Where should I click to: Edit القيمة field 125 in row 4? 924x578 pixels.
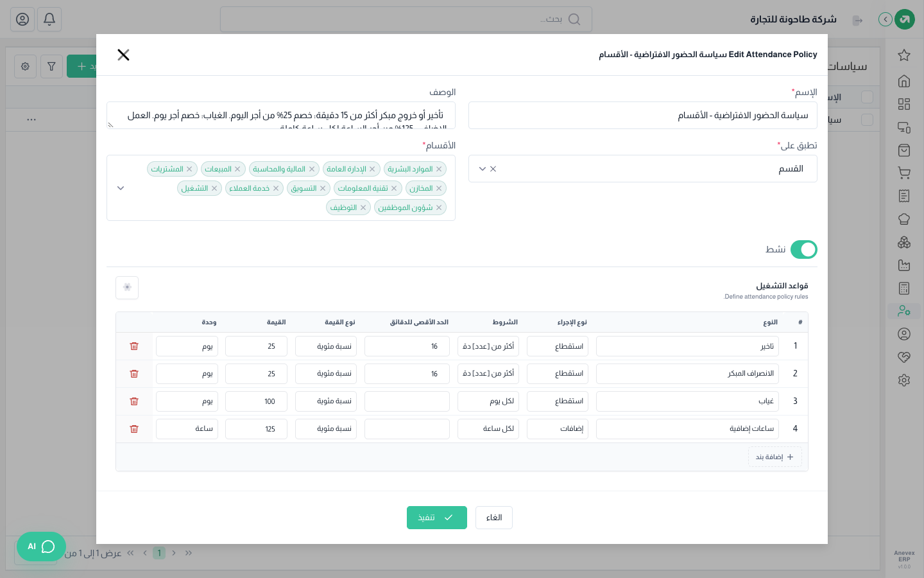point(256,429)
